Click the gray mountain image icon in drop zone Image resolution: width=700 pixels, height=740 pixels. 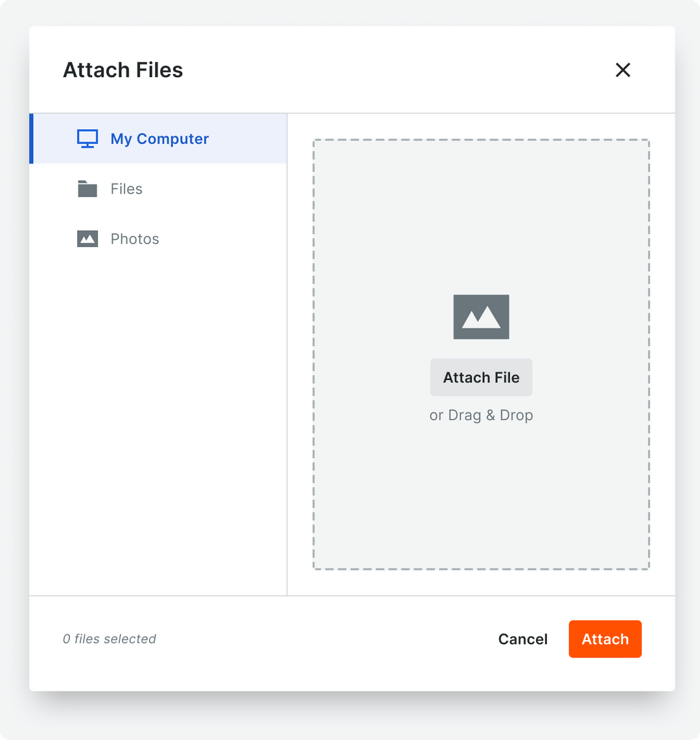(481, 317)
